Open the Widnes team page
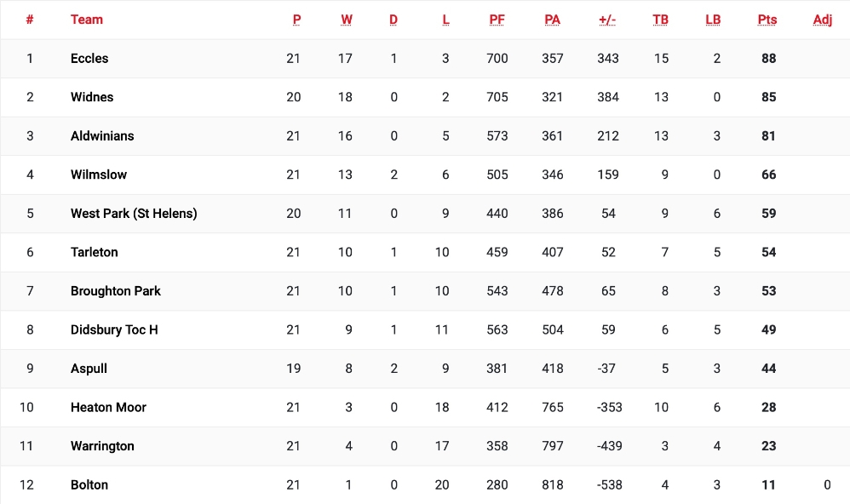Image resolution: width=850 pixels, height=504 pixels. pos(92,97)
